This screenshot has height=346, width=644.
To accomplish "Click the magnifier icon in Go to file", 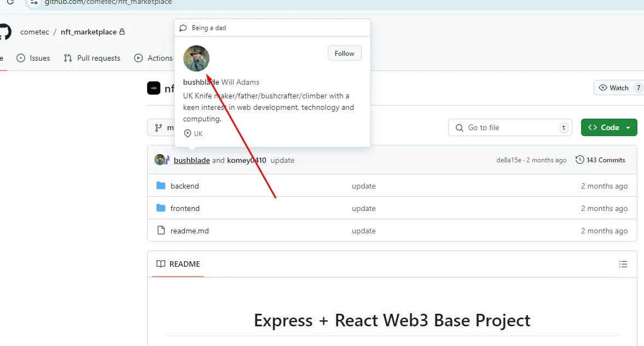I will (460, 128).
